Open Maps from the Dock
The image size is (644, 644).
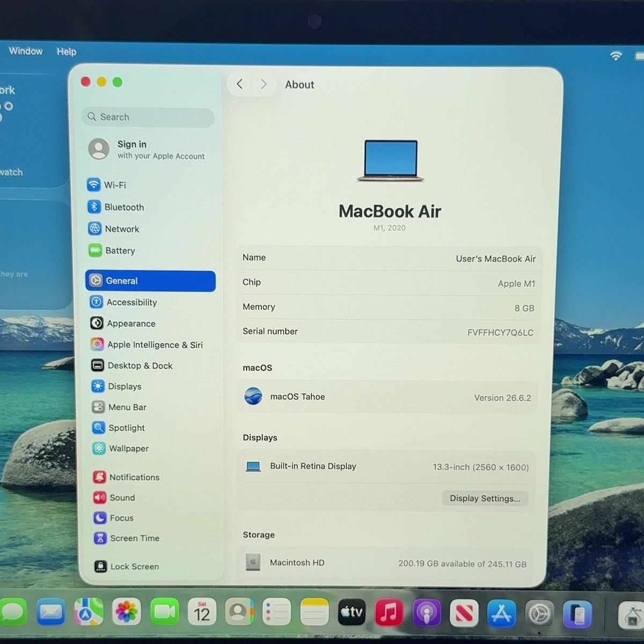tap(89, 612)
